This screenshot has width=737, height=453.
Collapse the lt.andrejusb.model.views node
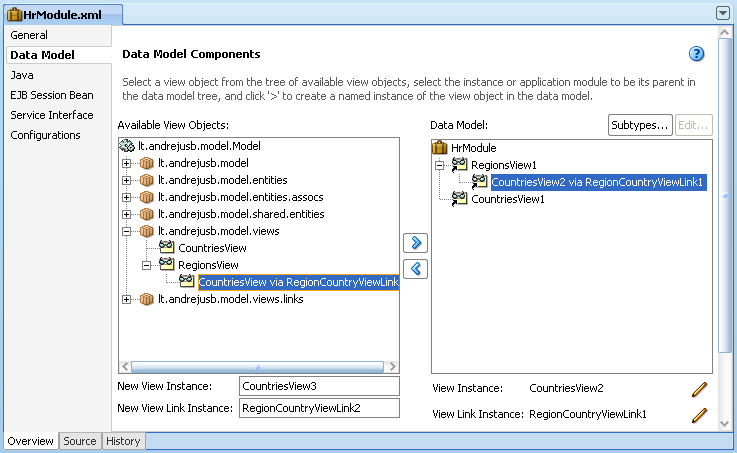[x=126, y=231]
